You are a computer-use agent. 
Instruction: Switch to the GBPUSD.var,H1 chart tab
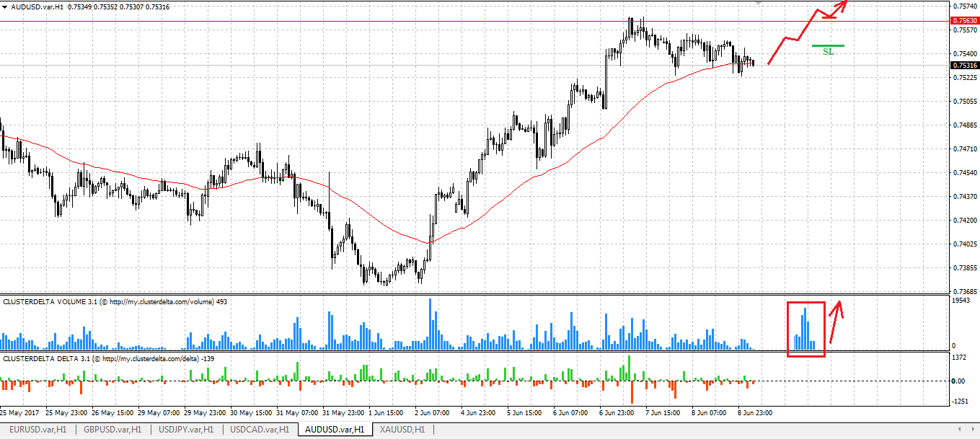112,430
